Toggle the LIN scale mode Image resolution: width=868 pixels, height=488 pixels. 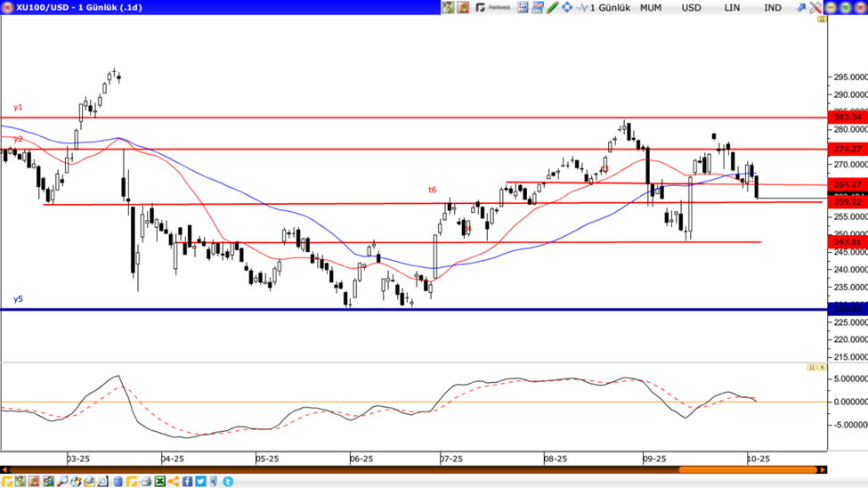pyautogui.click(x=732, y=7)
